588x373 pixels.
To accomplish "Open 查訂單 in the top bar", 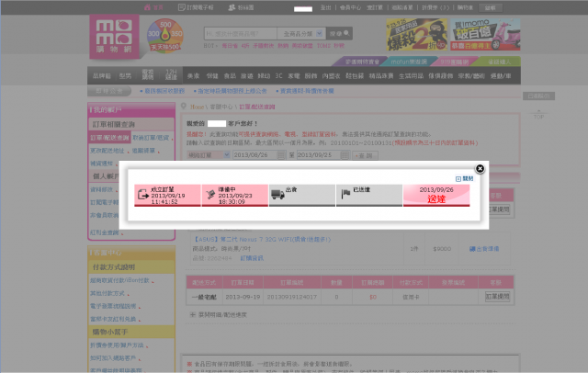I will [375, 7].
